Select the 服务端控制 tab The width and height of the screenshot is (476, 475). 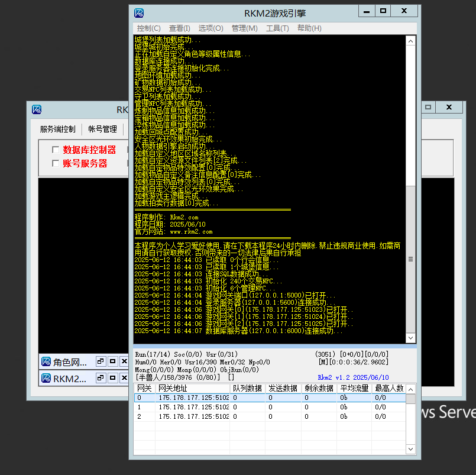[57, 129]
